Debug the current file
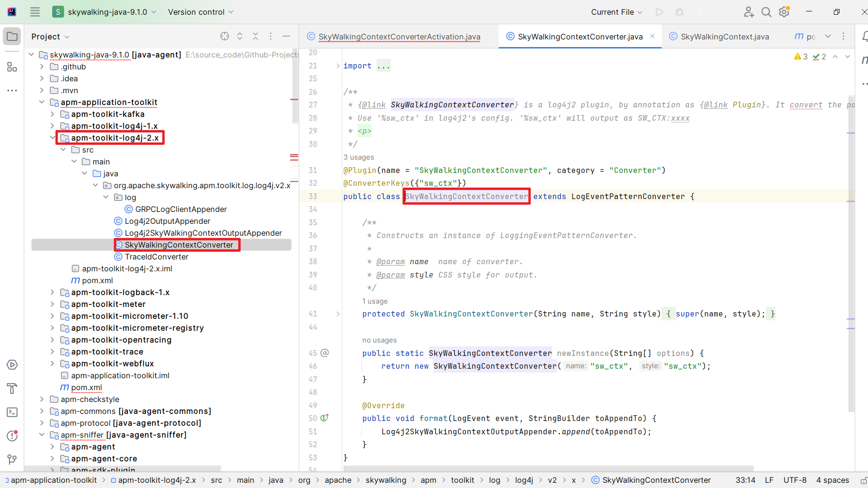The width and height of the screenshot is (868, 488). (x=679, y=12)
